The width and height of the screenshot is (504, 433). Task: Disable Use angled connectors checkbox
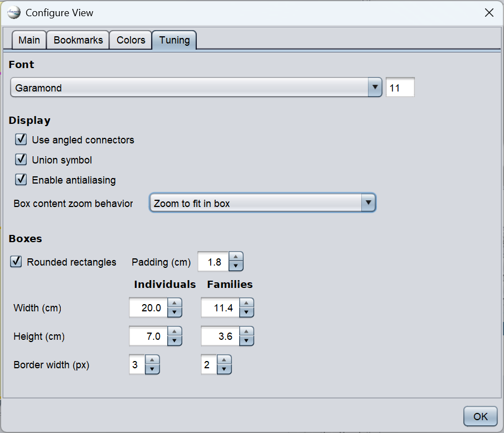[21, 139]
